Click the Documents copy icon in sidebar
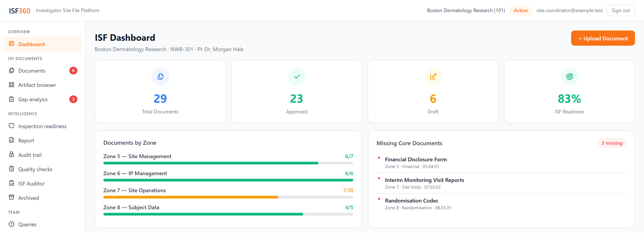Screen dimensions: 644x233 pyautogui.click(x=11, y=70)
